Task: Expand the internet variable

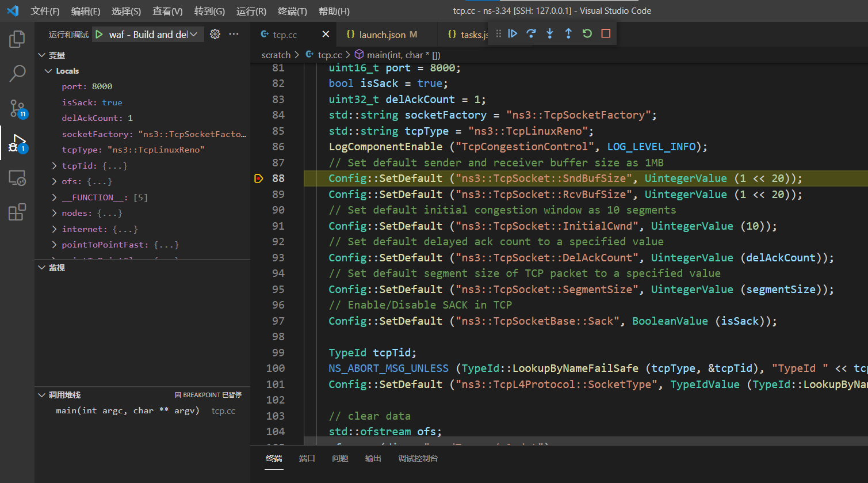Action: [55, 229]
